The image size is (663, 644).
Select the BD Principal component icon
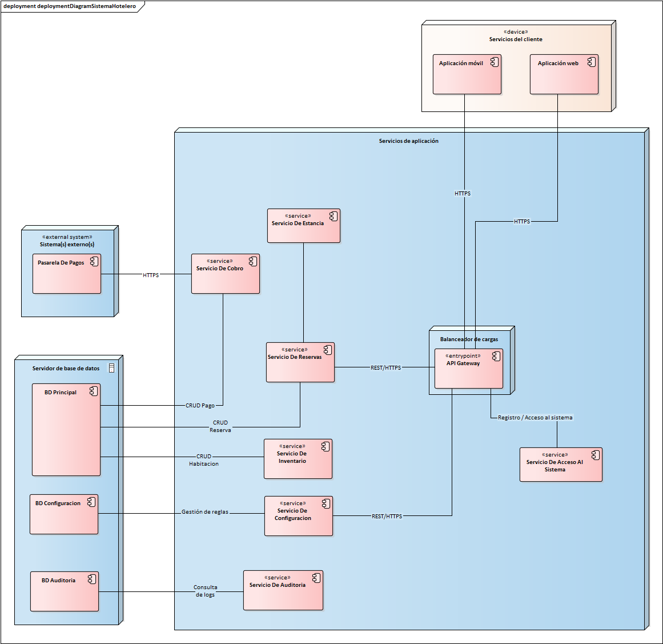93,391
